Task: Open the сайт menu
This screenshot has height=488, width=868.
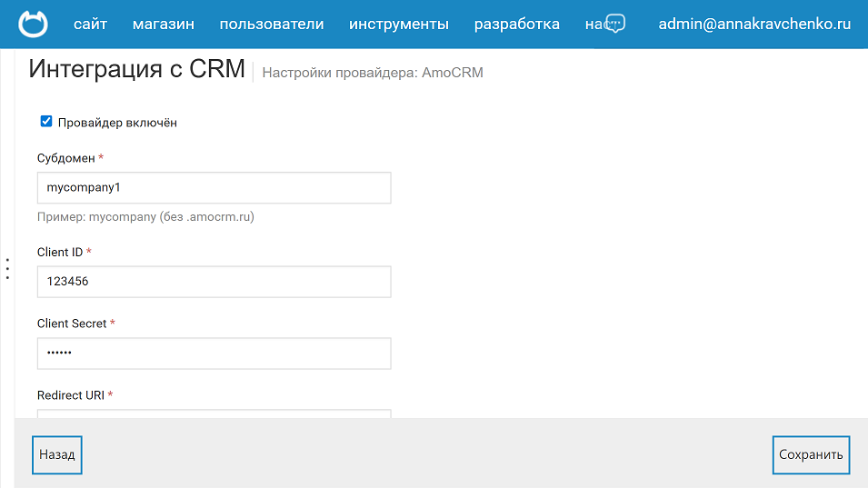Action: pyautogui.click(x=90, y=25)
